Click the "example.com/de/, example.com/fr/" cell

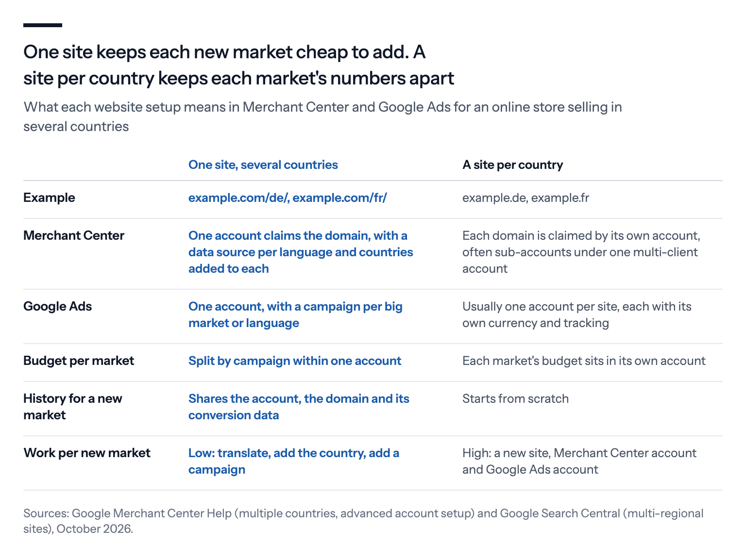[288, 198]
